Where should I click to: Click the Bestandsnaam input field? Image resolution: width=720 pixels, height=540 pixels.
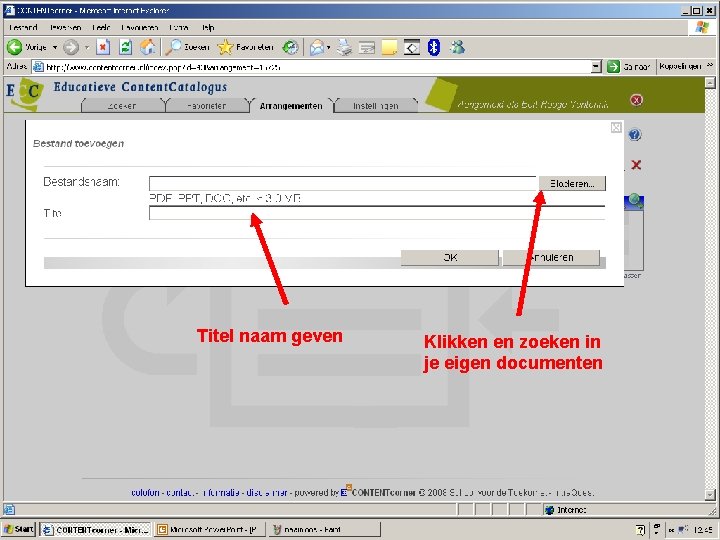coord(343,183)
